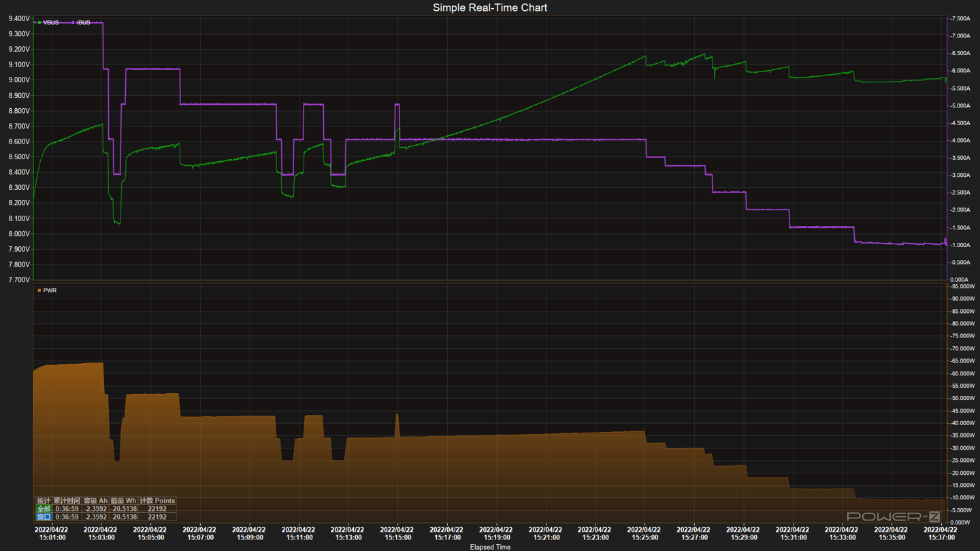Click the 能量 Wh column header
The height and width of the screenshot is (551, 980).
click(x=123, y=501)
